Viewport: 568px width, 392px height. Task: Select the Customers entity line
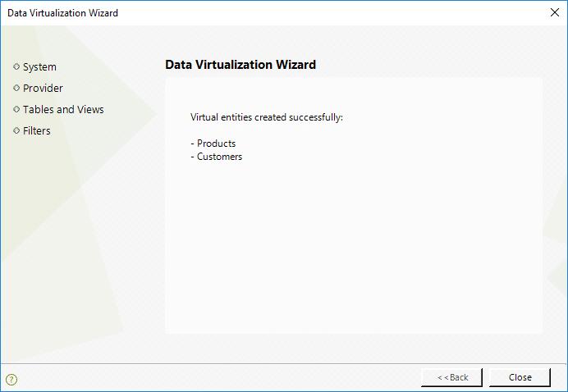click(x=216, y=157)
